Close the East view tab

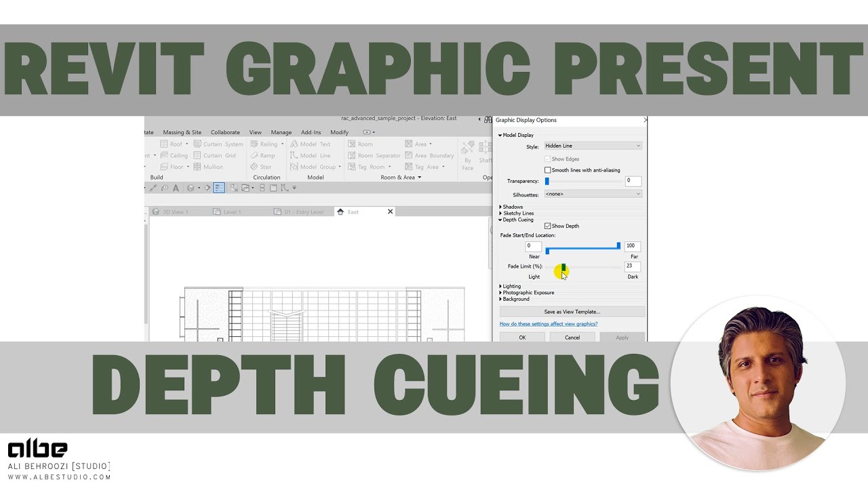click(390, 211)
